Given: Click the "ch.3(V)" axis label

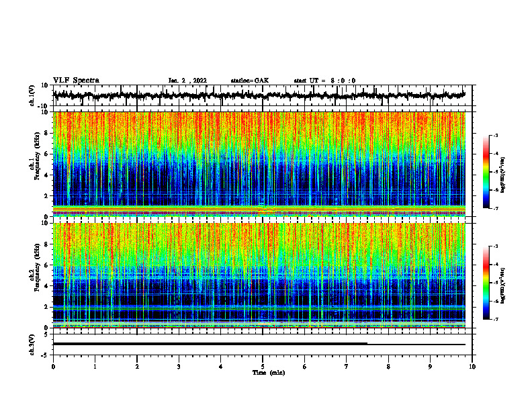Looking at the screenshot, I should click(x=32, y=345).
